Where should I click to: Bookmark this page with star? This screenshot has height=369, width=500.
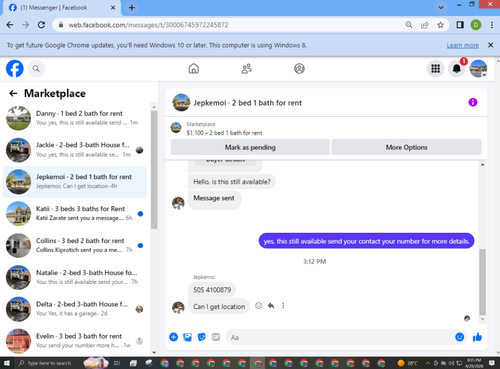pyautogui.click(x=440, y=25)
